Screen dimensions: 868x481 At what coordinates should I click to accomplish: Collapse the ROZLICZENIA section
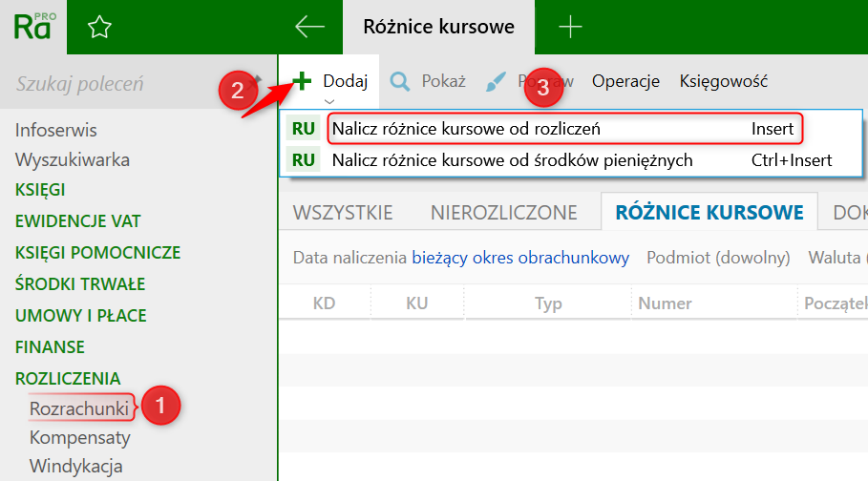coord(68,379)
